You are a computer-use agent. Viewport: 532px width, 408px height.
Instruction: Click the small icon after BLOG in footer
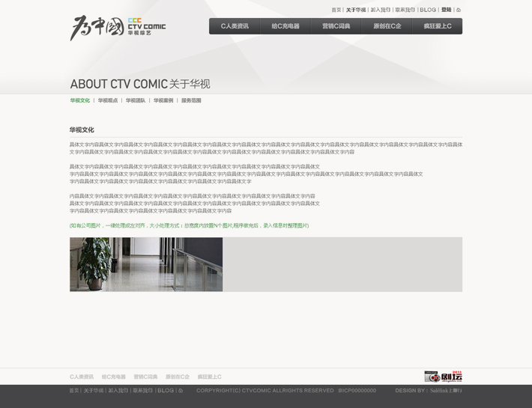pos(181,391)
